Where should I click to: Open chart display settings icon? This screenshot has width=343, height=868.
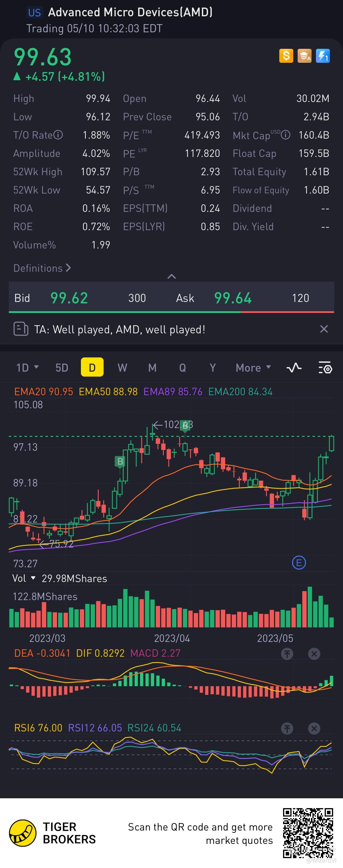click(326, 367)
